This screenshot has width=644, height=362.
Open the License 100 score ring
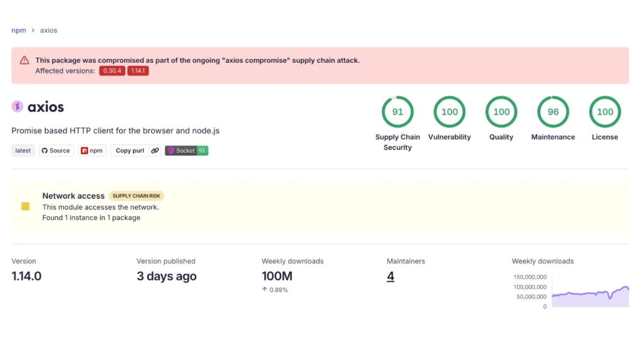[x=604, y=111]
